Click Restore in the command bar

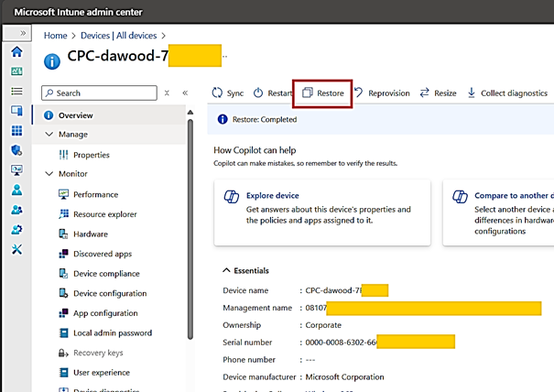coord(322,93)
